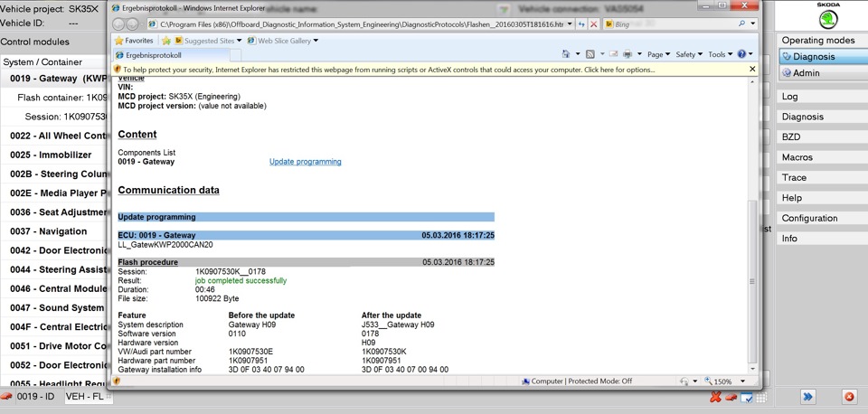Open Suggested Sites favorites item
The height and width of the screenshot is (414, 868).
(208, 41)
